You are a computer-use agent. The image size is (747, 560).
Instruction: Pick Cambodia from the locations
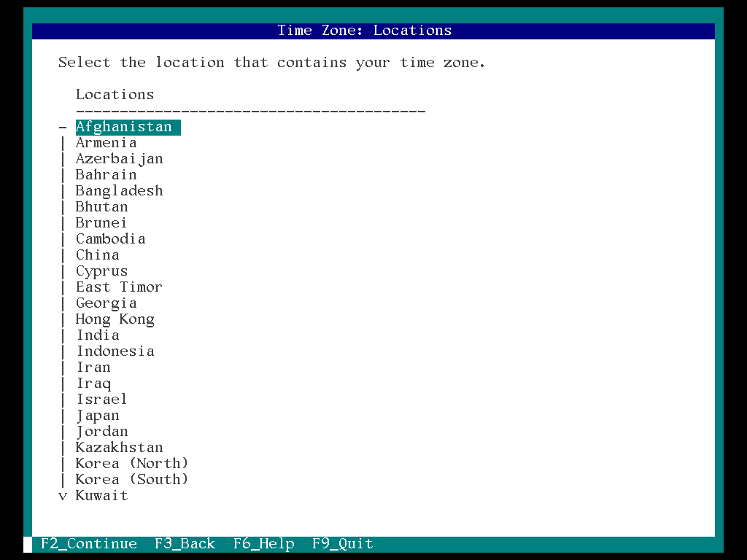pyautogui.click(x=111, y=239)
